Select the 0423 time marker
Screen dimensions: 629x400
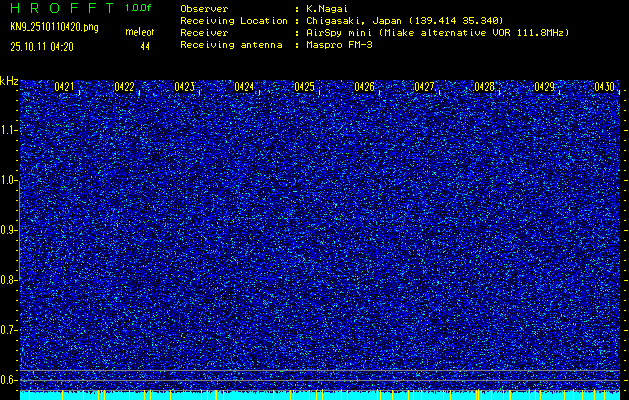[184, 87]
